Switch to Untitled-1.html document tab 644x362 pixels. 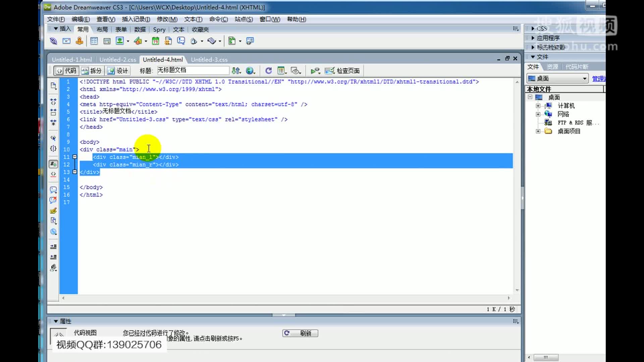[72, 60]
